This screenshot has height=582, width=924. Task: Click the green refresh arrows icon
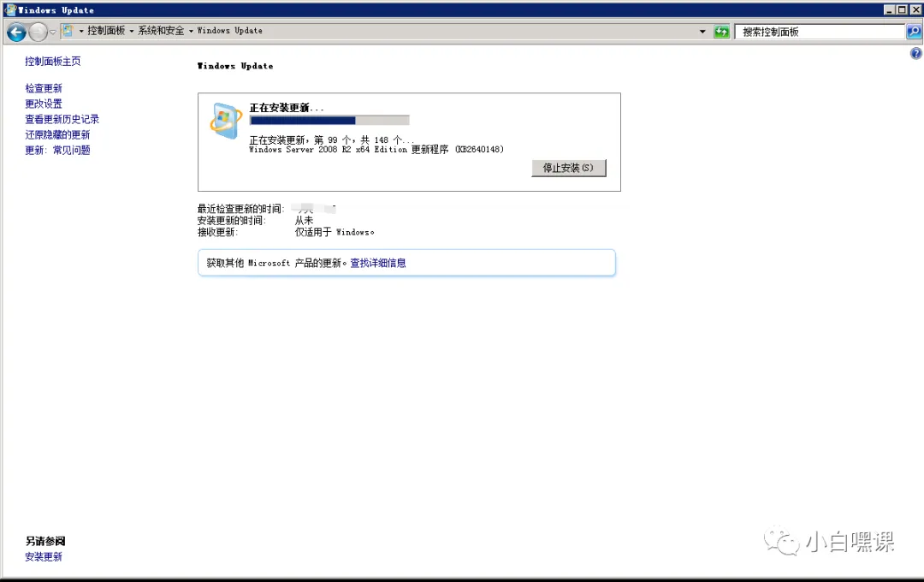click(721, 31)
